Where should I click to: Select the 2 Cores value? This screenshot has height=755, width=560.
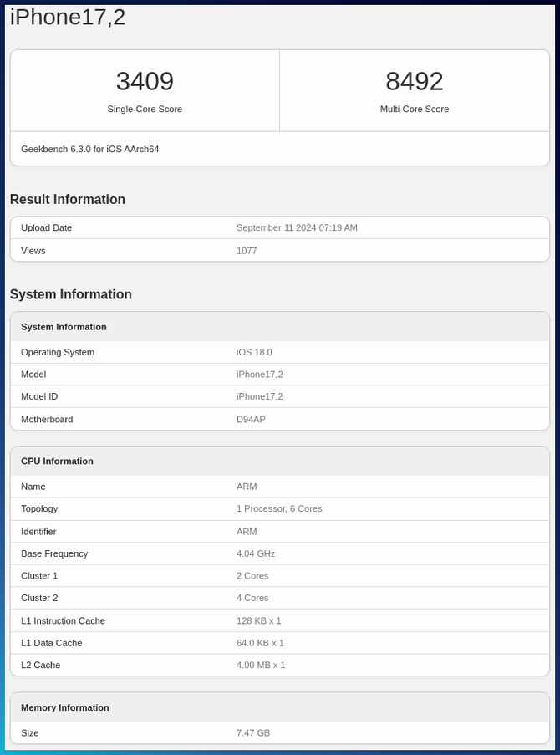point(252,576)
